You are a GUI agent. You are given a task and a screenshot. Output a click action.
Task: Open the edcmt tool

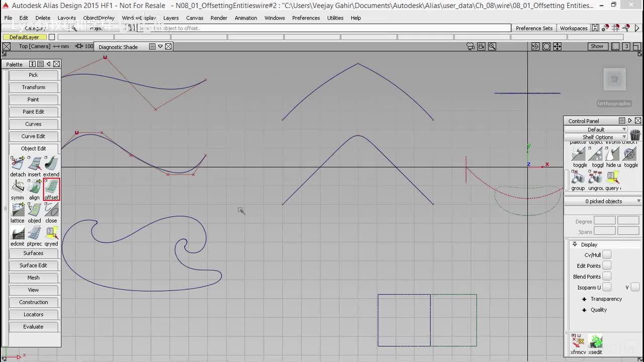pos(18,233)
